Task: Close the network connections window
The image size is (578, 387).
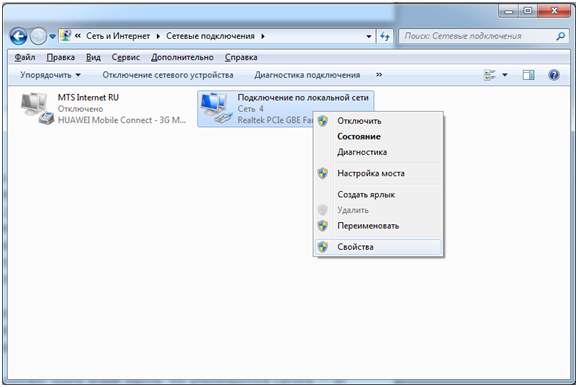Action: coord(554,11)
